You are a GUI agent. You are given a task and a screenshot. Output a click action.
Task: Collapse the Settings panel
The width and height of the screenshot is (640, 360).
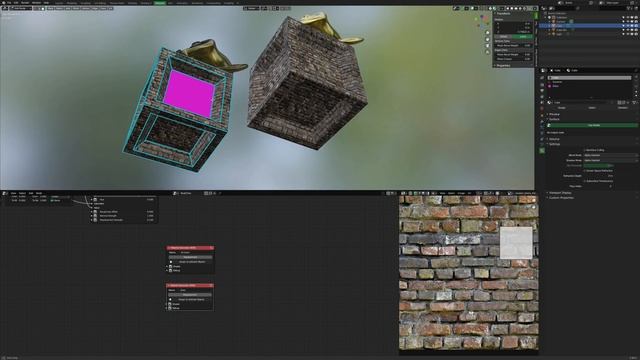pyautogui.click(x=554, y=144)
